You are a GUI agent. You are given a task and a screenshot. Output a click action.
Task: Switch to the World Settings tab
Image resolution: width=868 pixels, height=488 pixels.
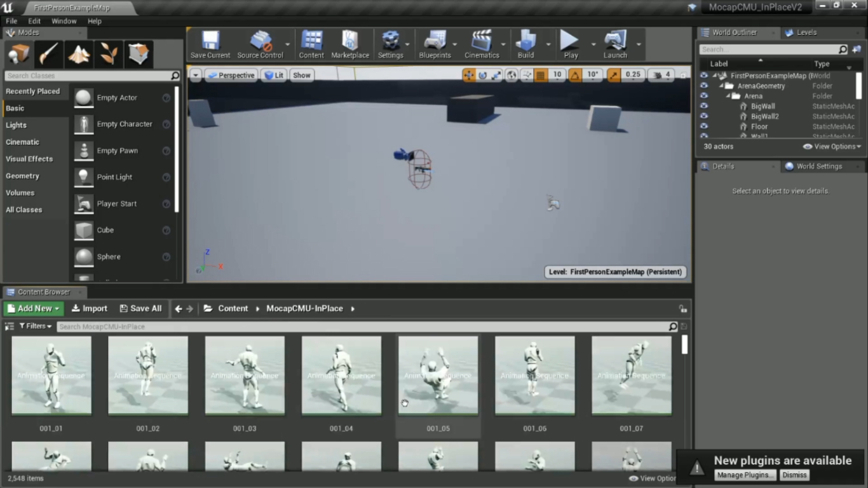pos(818,166)
